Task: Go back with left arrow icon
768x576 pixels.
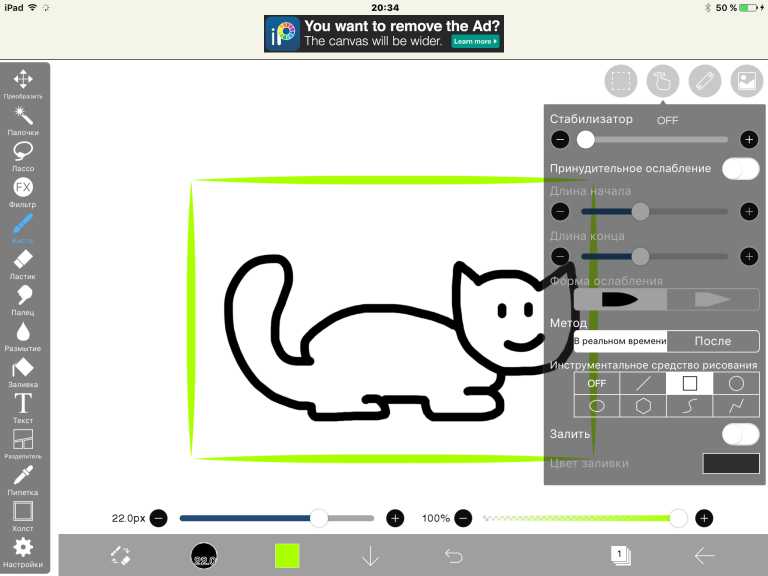Action: coord(704,556)
